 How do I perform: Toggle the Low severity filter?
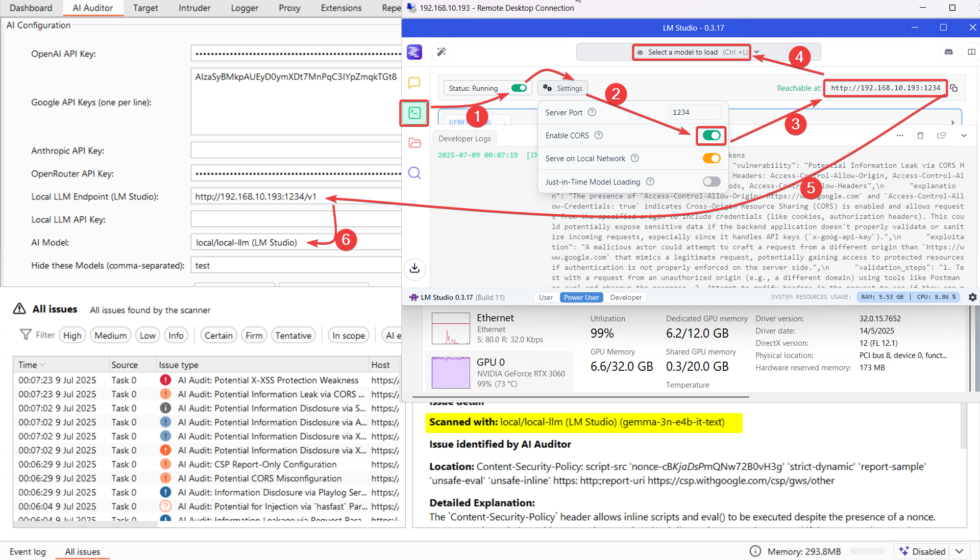coord(148,335)
